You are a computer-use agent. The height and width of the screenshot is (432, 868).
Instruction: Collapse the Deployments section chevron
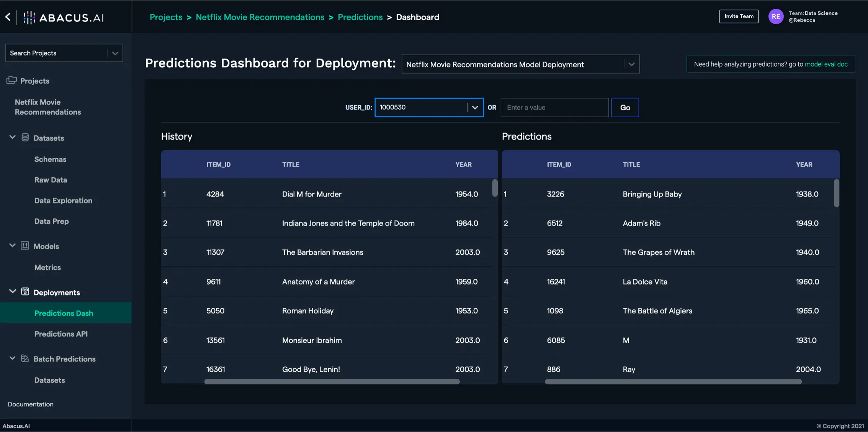[12, 291]
